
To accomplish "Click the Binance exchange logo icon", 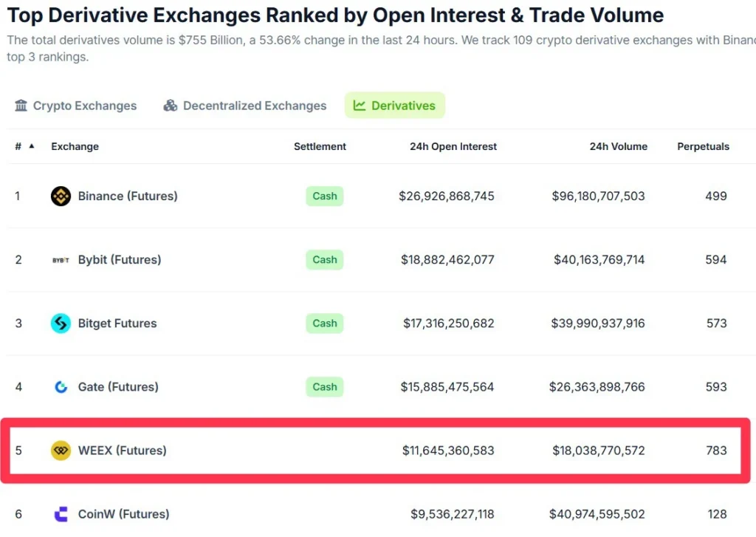I will pos(61,196).
